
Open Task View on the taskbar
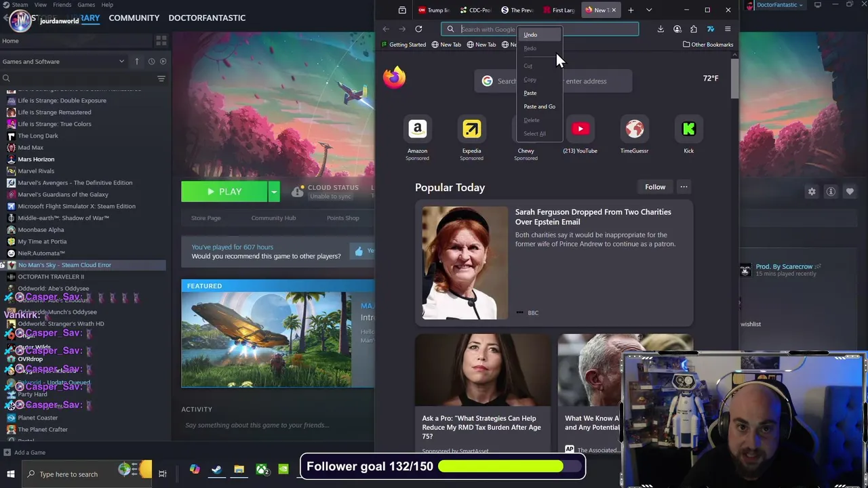click(162, 474)
